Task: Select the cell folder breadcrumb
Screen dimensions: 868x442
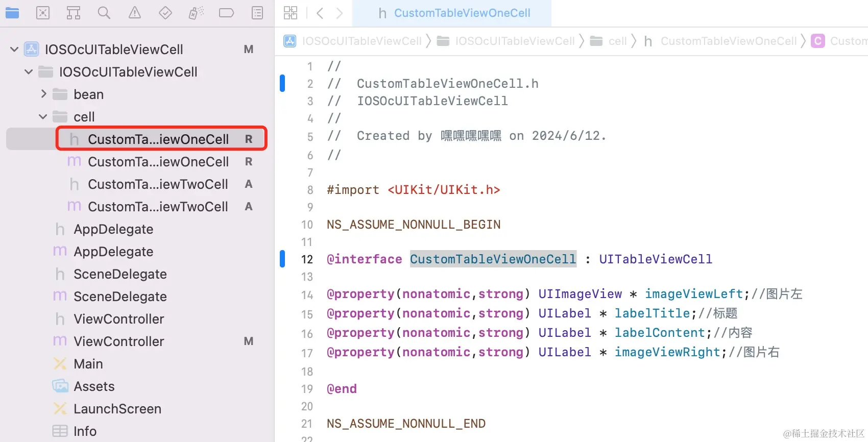Action: click(x=618, y=41)
